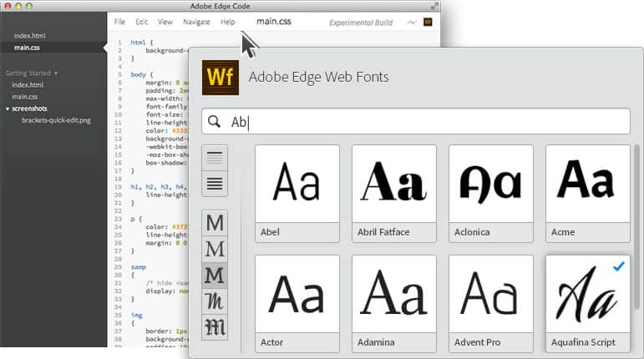
Task: Click the 'html {' selector on line 1
Action: [x=142, y=43]
